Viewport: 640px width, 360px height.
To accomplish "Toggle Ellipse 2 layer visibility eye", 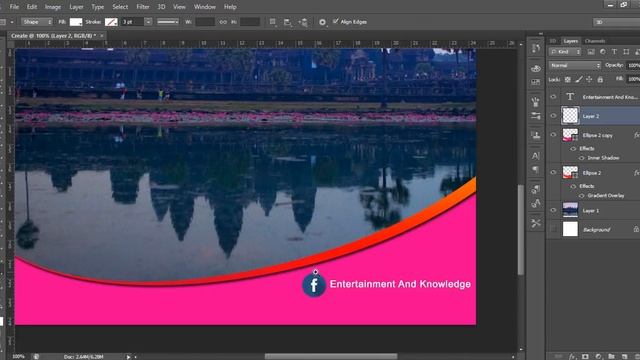I will (x=553, y=173).
